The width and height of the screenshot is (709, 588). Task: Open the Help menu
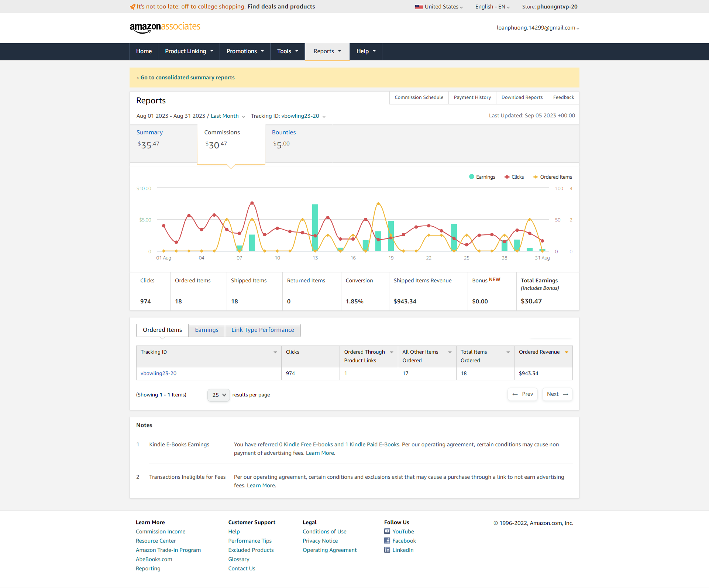pyautogui.click(x=366, y=51)
